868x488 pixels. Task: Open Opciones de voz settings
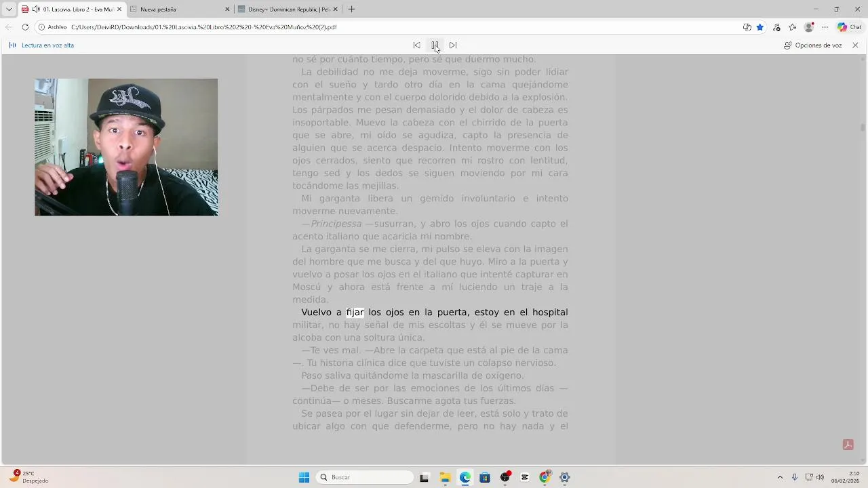pyautogui.click(x=812, y=45)
